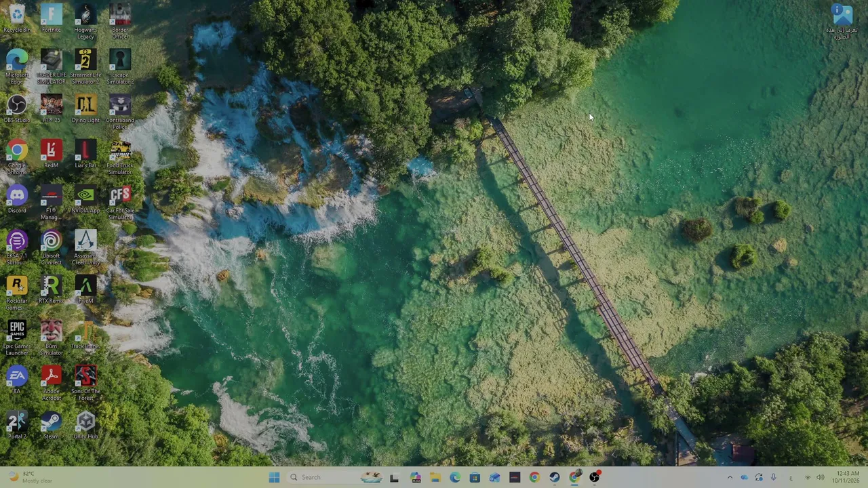Select the Food Truck Simulator desktop shortcut
The image size is (868, 488).
(120, 157)
